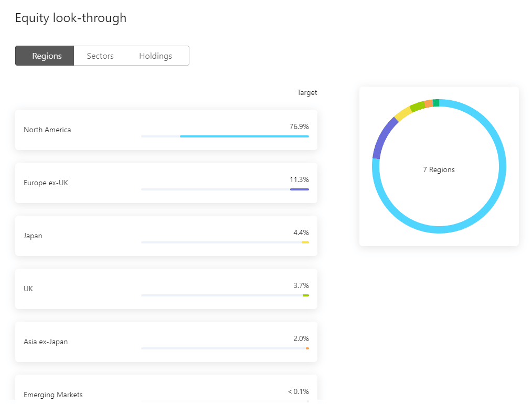
Task: Click the Equity look-through page title
Action: tap(71, 18)
